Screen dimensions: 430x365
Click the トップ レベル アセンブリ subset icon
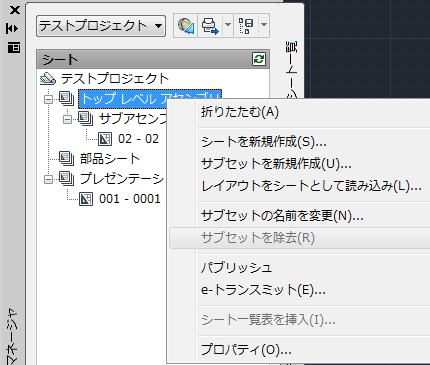[67, 99]
